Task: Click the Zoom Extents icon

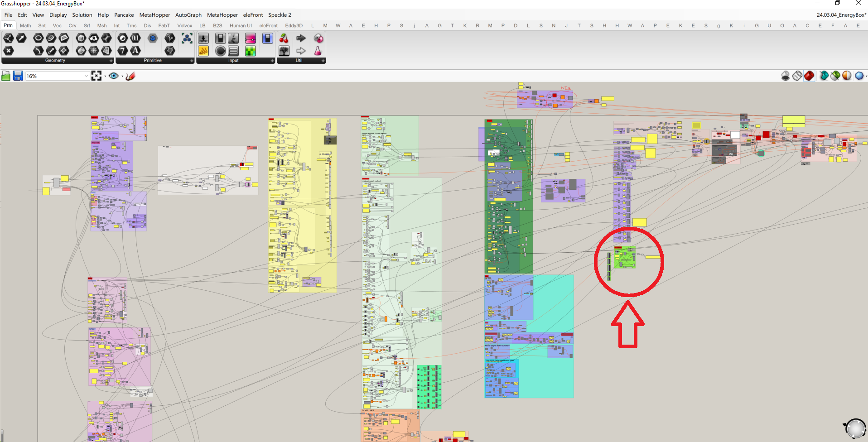Action: [96, 76]
